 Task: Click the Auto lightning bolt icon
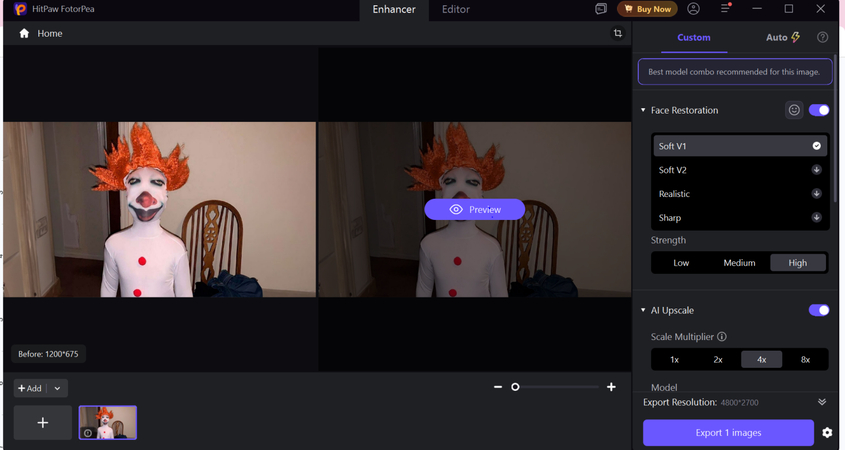(795, 37)
